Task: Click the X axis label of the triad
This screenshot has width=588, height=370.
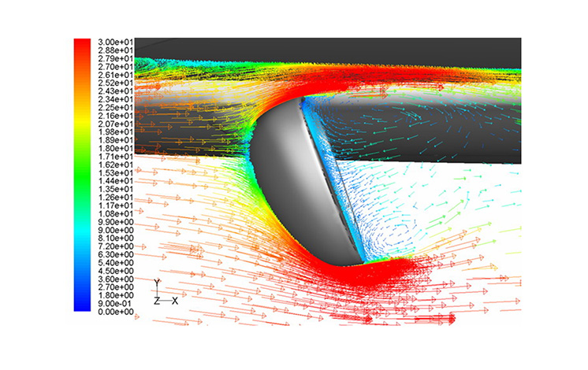Action: tap(175, 301)
